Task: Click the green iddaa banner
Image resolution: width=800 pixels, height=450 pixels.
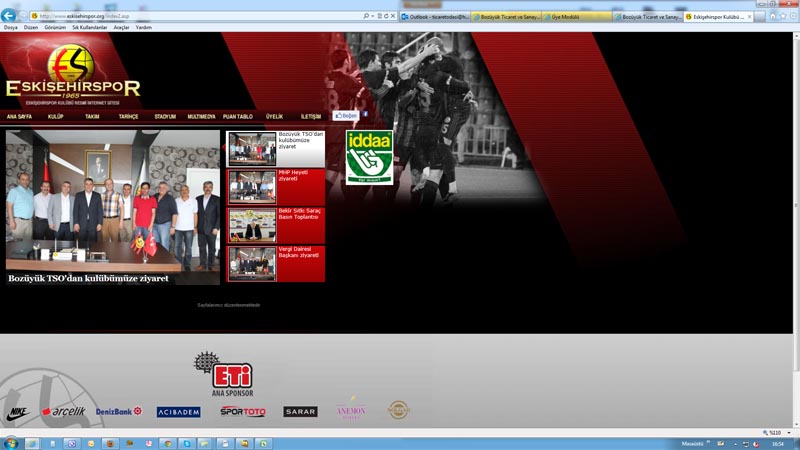Action: click(x=369, y=157)
